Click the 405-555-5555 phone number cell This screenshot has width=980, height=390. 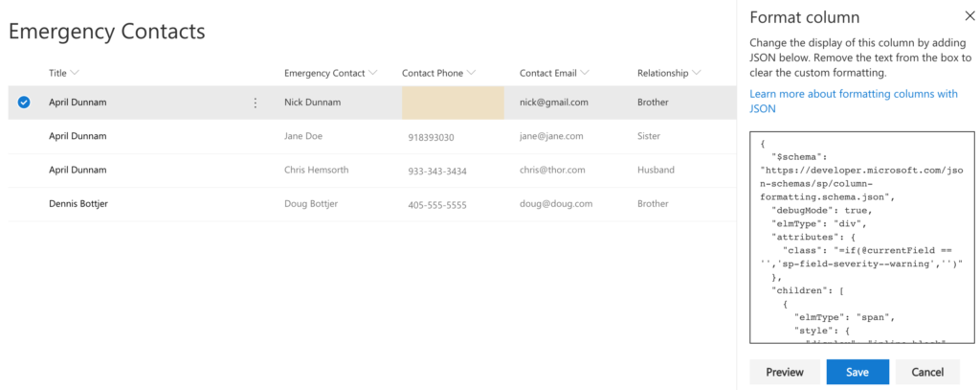coord(436,205)
